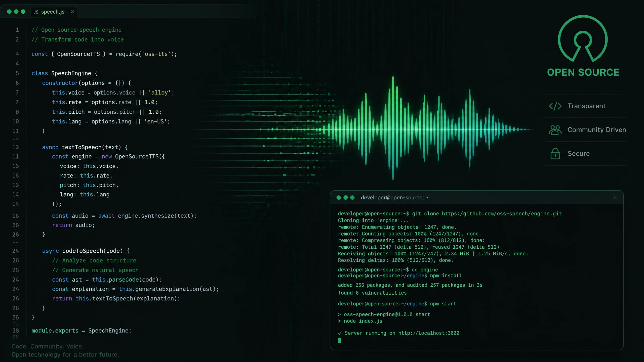This screenshot has width=644, height=362.
Task: Click "Open technology for a better future."
Action: (x=65, y=355)
